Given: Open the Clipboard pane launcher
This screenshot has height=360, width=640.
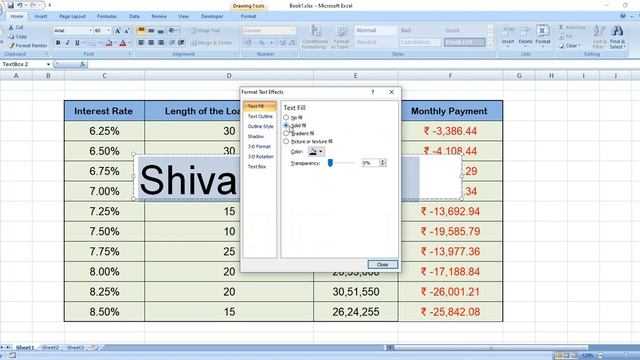Looking at the screenshot, I should coord(46,54).
